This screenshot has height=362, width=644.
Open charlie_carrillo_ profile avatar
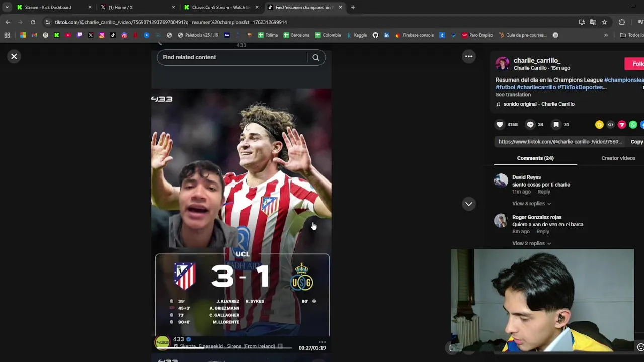502,64
